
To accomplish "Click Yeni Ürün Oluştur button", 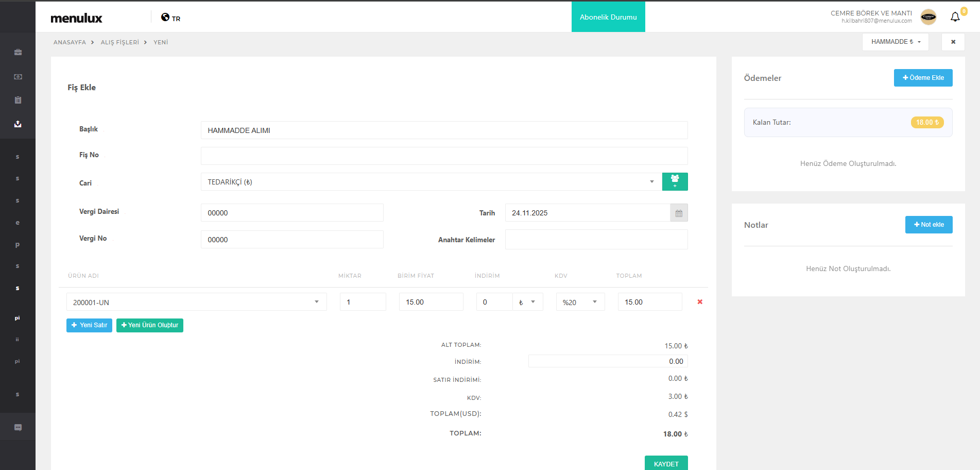I will tap(150, 325).
